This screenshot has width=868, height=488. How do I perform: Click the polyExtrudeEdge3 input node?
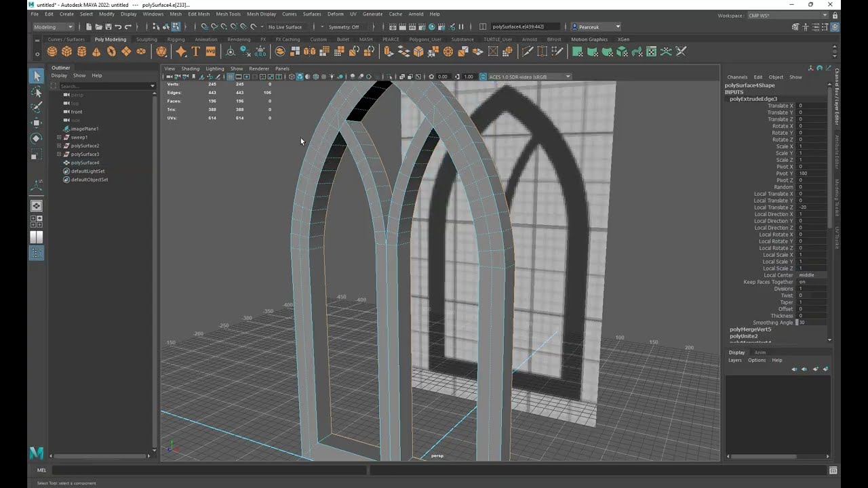pos(753,99)
